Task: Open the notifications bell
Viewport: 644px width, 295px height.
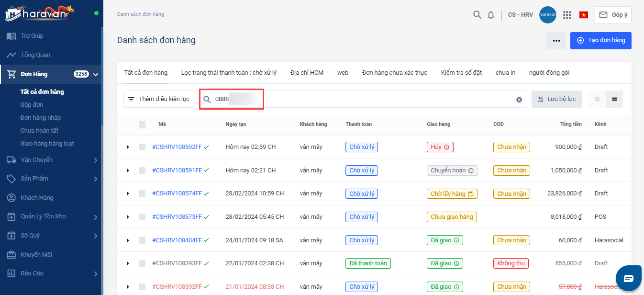Action: coord(491,15)
